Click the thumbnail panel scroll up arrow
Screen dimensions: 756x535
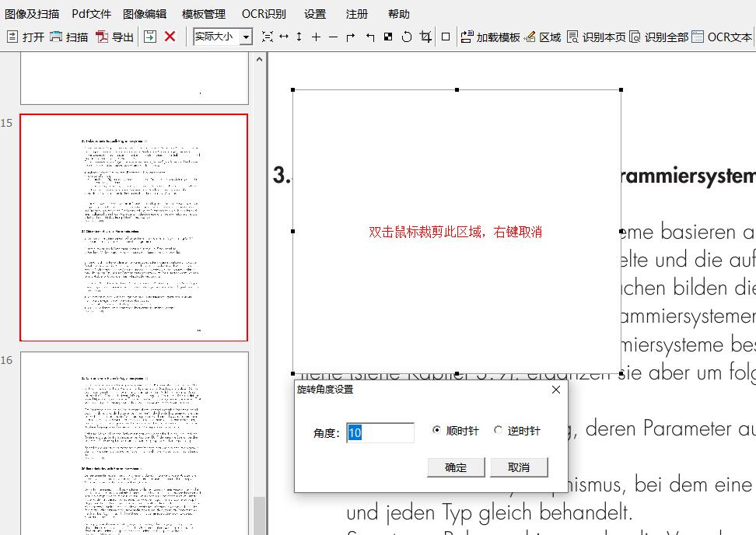tap(260, 59)
